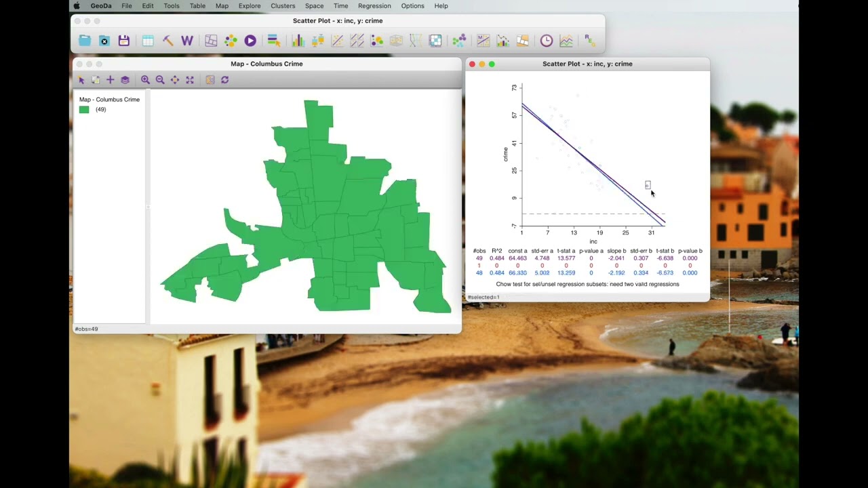Click the 'Map - Columbus Crime' legend title
Viewport: 868px width, 488px height.
109,100
